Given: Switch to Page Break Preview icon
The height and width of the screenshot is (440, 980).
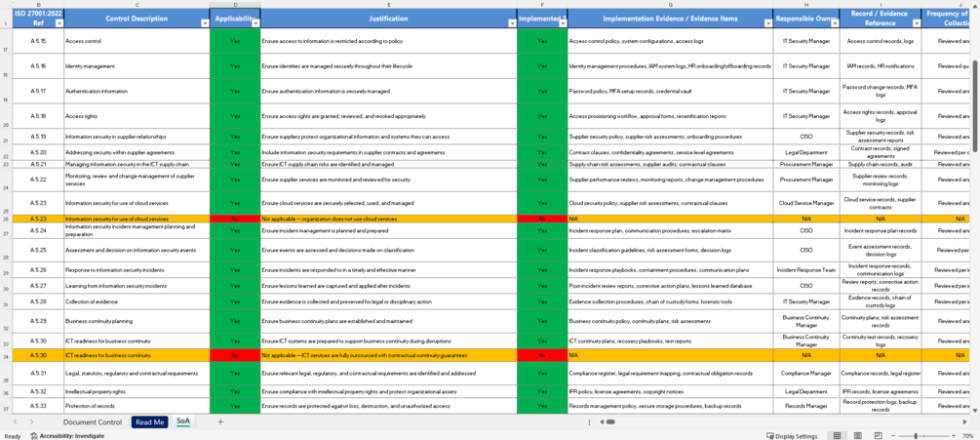Looking at the screenshot, I should (x=879, y=436).
